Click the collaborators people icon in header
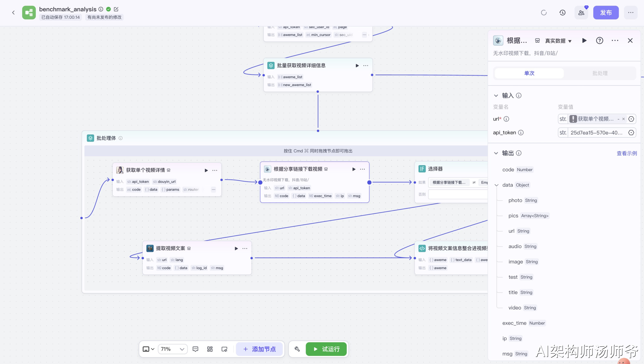The image size is (644, 364). pyautogui.click(x=581, y=13)
